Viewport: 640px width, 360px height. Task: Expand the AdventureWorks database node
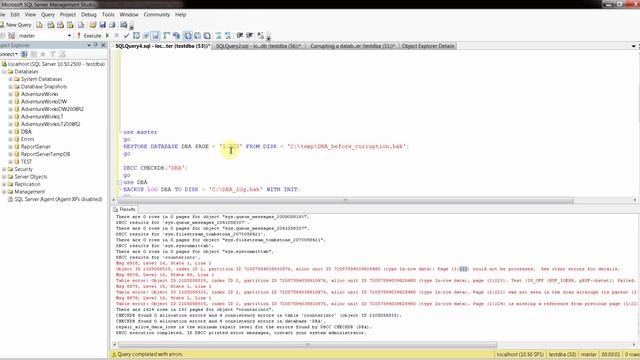pyautogui.click(x=11, y=94)
